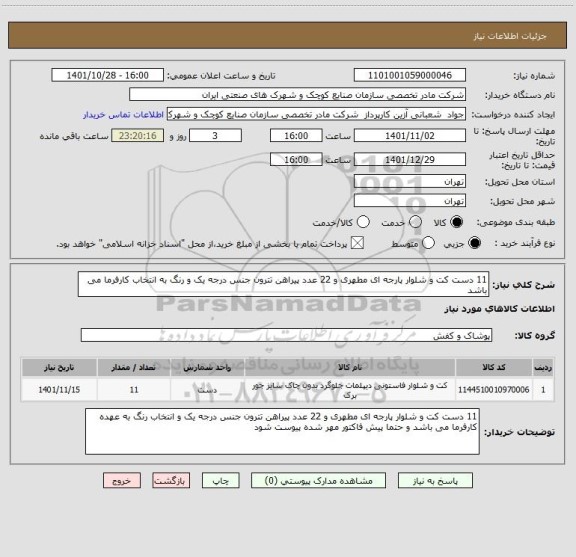Click the need number field 1101001059000046
This screenshot has width=576, height=557.
(410, 75)
